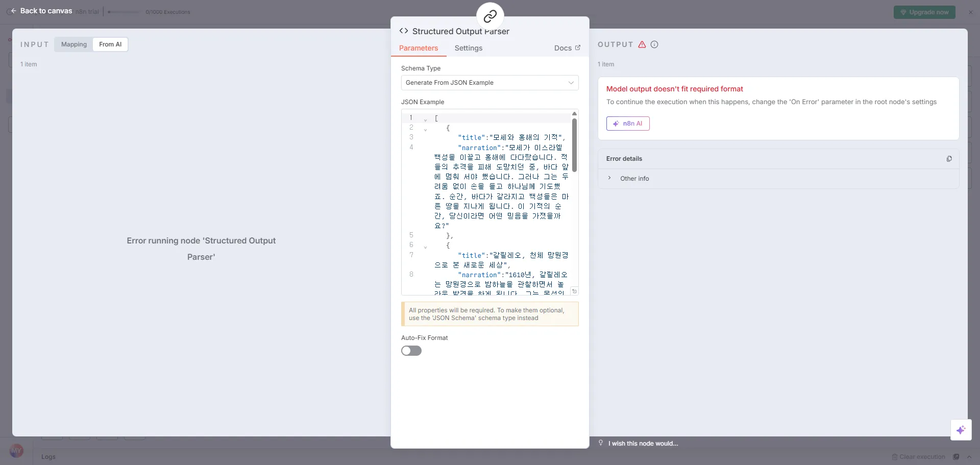
Task: Click the chain link icon above the modal
Action: (x=490, y=15)
